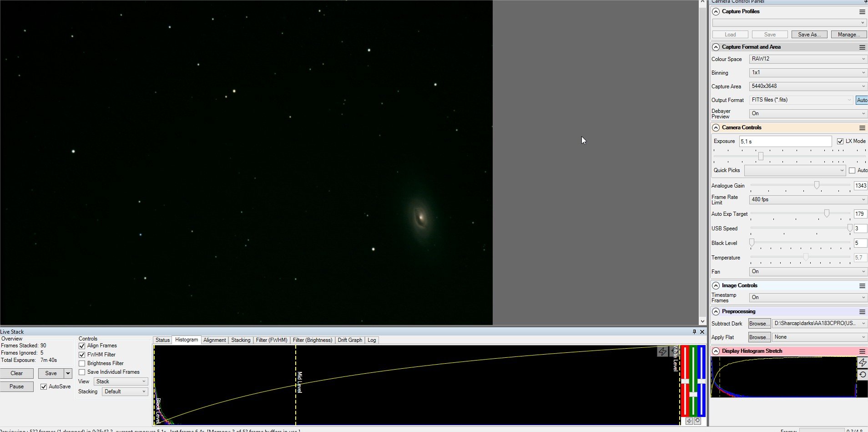This screenshot has height=432, width=868.
Task: Open the Capture Area dropdown showing 5440x3648
Action: pyautogui.click(x=808, y=86)
